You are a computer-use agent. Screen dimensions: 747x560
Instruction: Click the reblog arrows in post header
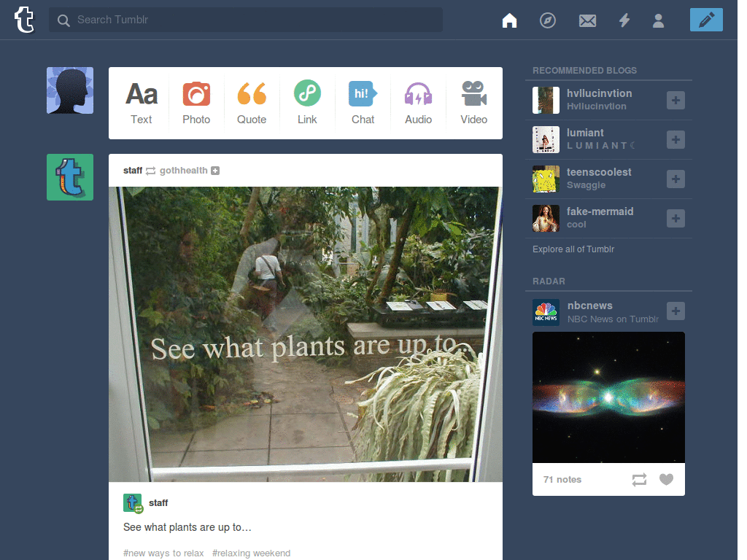click(x=150, y=171)
